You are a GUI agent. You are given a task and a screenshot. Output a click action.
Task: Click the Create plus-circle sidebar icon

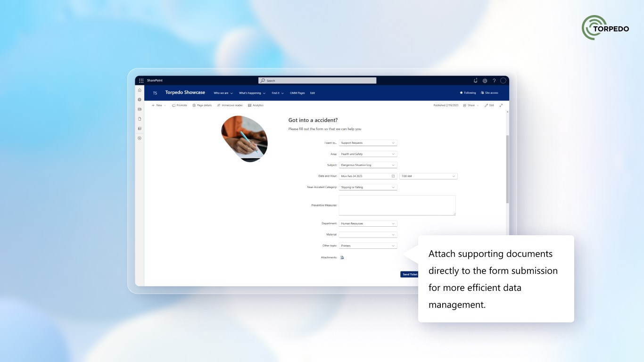click(140, 138)
